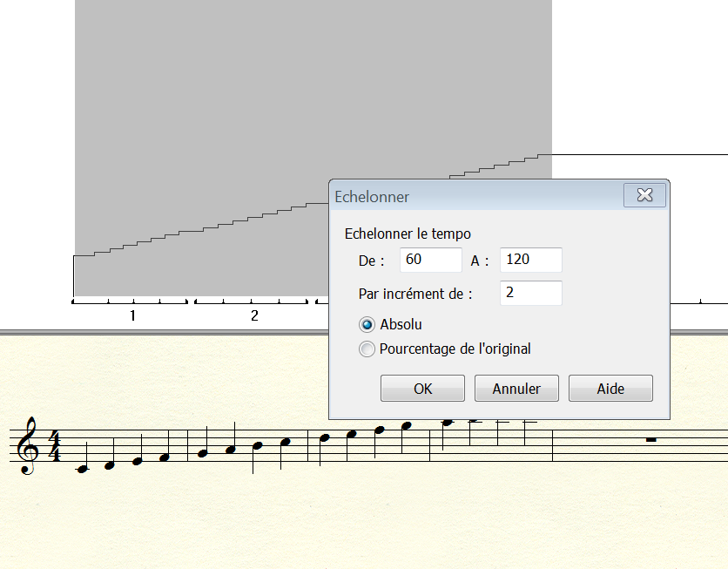728x569 pixels.
Task: Click the Echelonner dialog title bar
Action: 470,197
